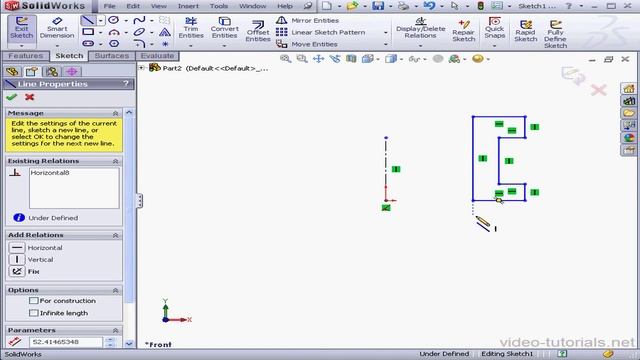This screenshot has width=640, height=360.
Task: Open Quick Snaps
Action: pos(494,28)
